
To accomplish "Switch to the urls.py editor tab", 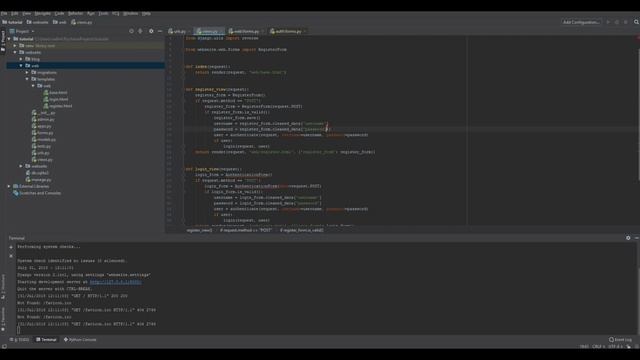I will [x=178, y=31].
